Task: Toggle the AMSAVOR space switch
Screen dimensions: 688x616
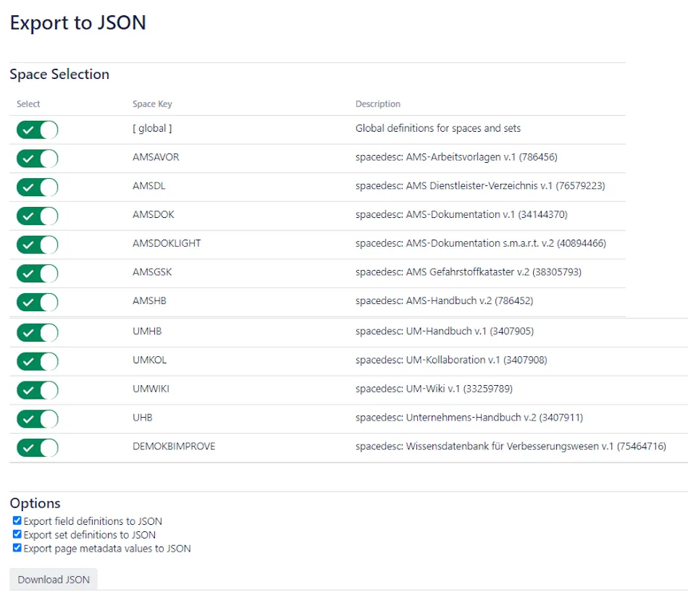Action: (37, 159)
